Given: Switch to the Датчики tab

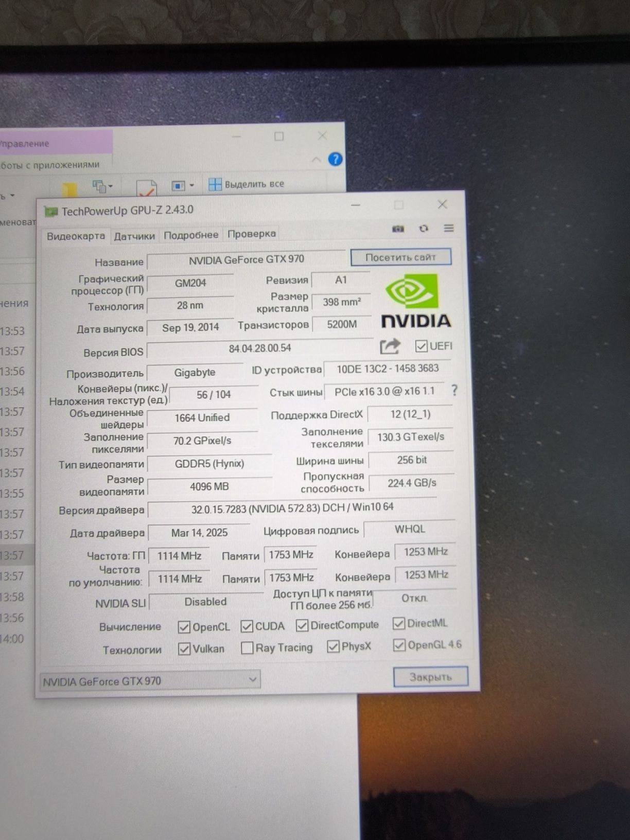Looking at the screenshot, I should [x=134, y=236].
